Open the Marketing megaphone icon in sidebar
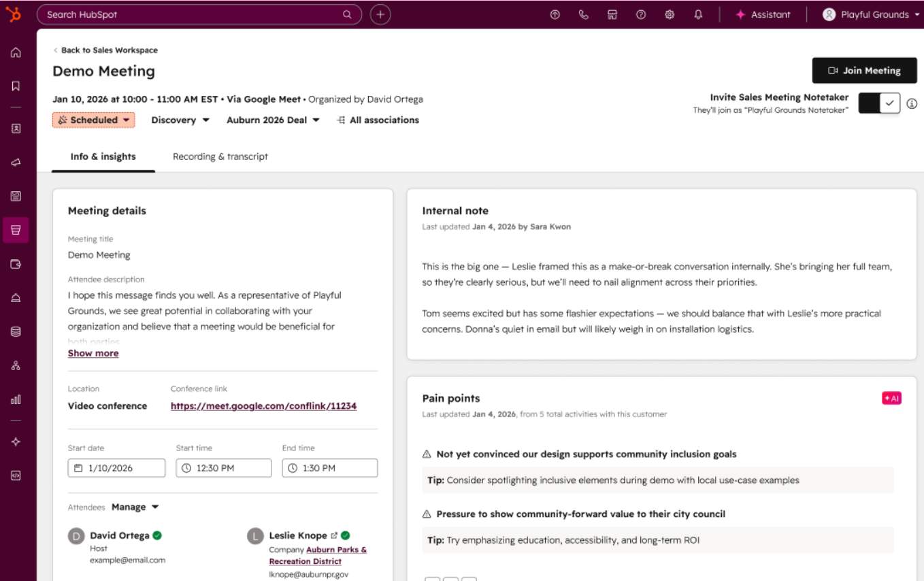This screenshot has height=581, width=924. [16, 162]
